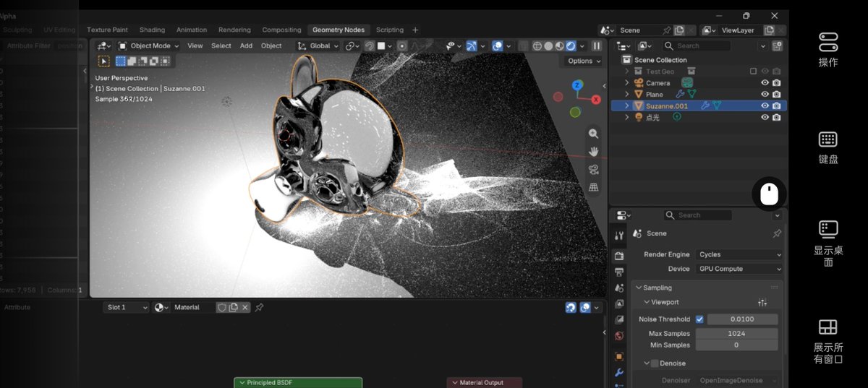The height and width of the screenshot is (388, 868).
Task: Click the pin icon in Properties Scene header
Action: click(777, 233)
